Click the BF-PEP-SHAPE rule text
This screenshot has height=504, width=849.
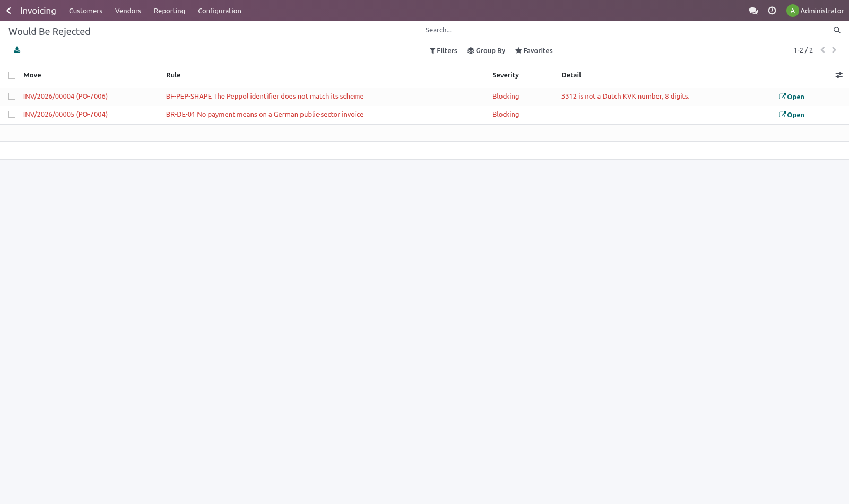point(265,97)
